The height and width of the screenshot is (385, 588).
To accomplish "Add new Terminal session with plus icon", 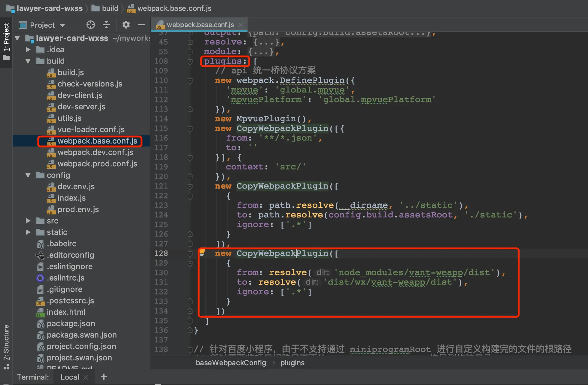I will point(104,377).
